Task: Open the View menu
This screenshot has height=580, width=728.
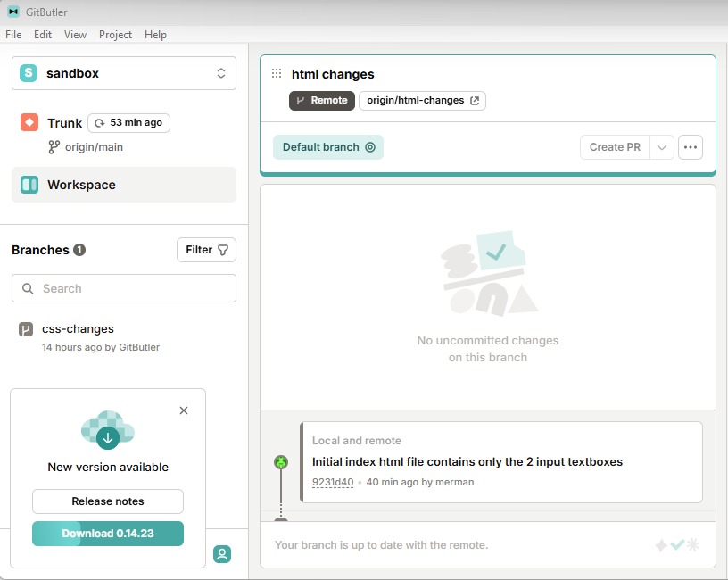Action: point(75,35)
